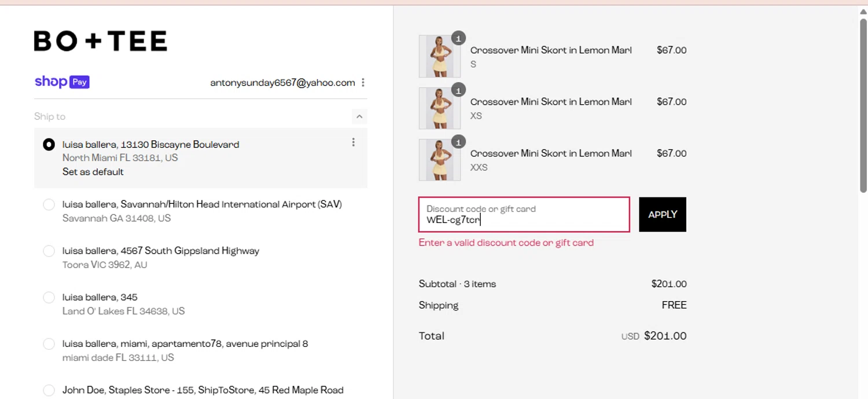Click the size XS skort thumbnail

440,108
